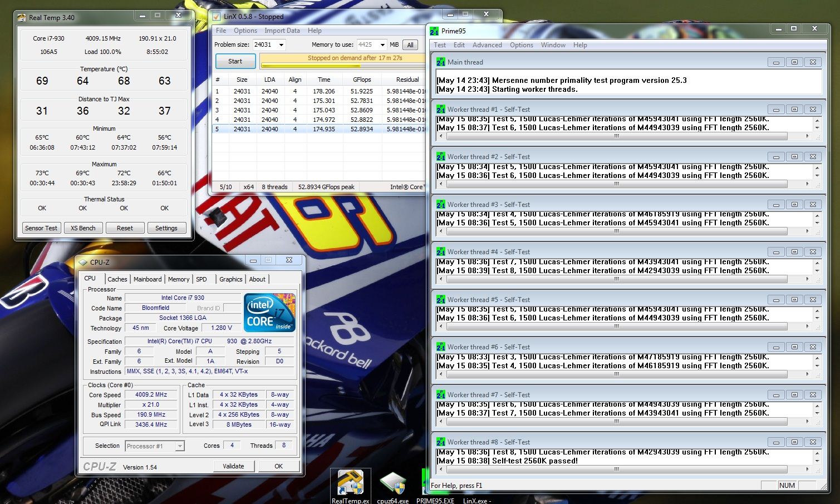Select the LinX row with GFlops 52.7831
This screenshot has width=840, height=504.
(320, 101)
